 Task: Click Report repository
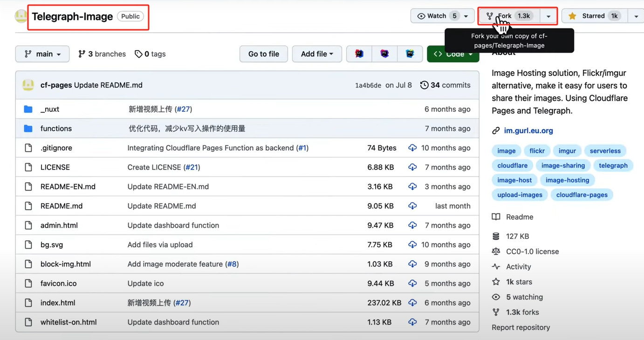pyautogui.click(x=521, y=327)
